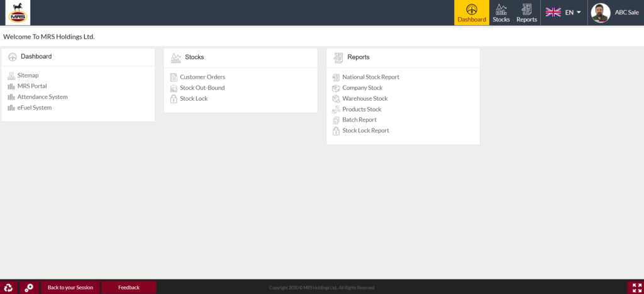This screenshot has width=644, height=294.
Task: Click the Stocks panel header chart icon
Action: 176,58
